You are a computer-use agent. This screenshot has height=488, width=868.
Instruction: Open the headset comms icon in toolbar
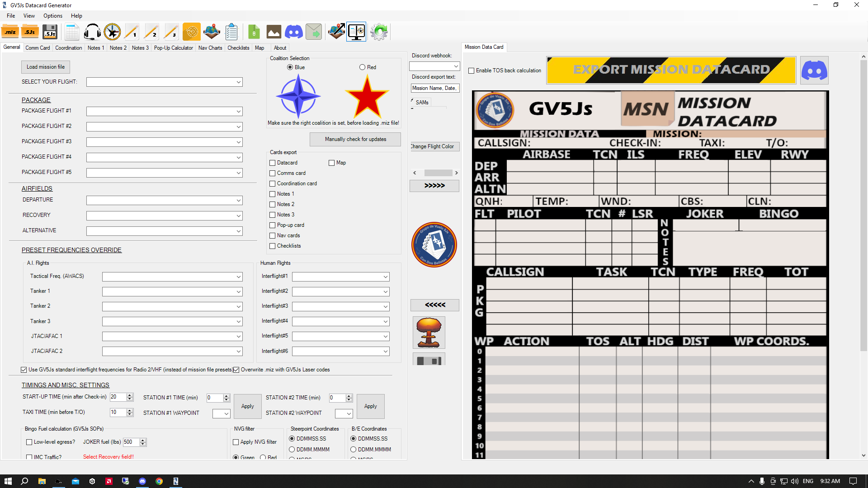(x=92, y=32)
